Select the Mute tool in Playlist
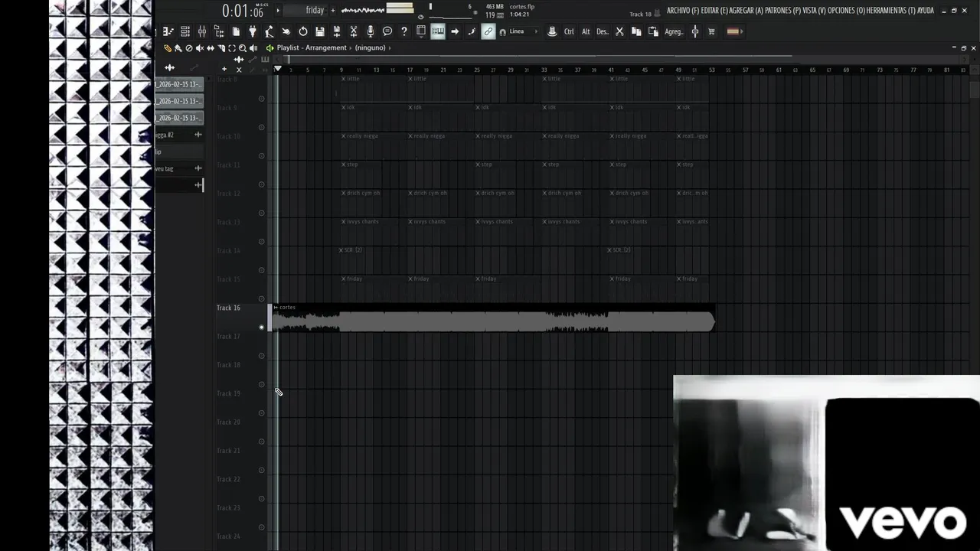The width and height of the screenshot is (980, 551). pos(199,48)
